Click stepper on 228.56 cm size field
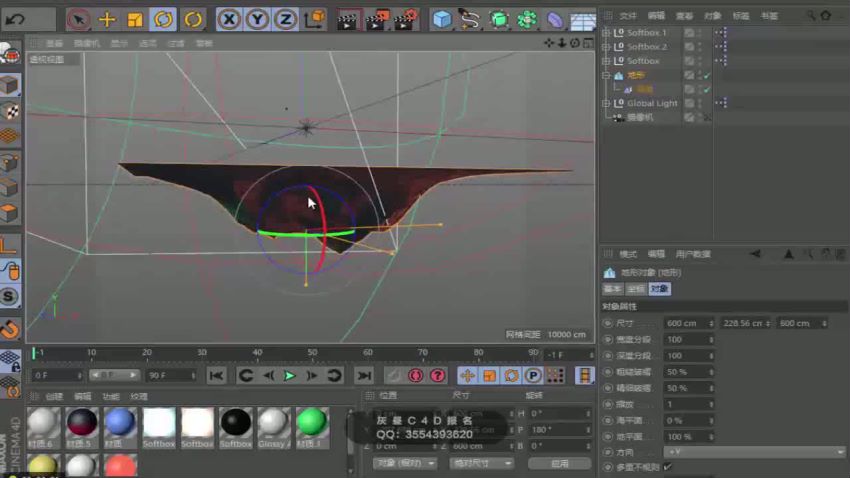Viewport: 850px width, 478px height. tap(768, 324)
